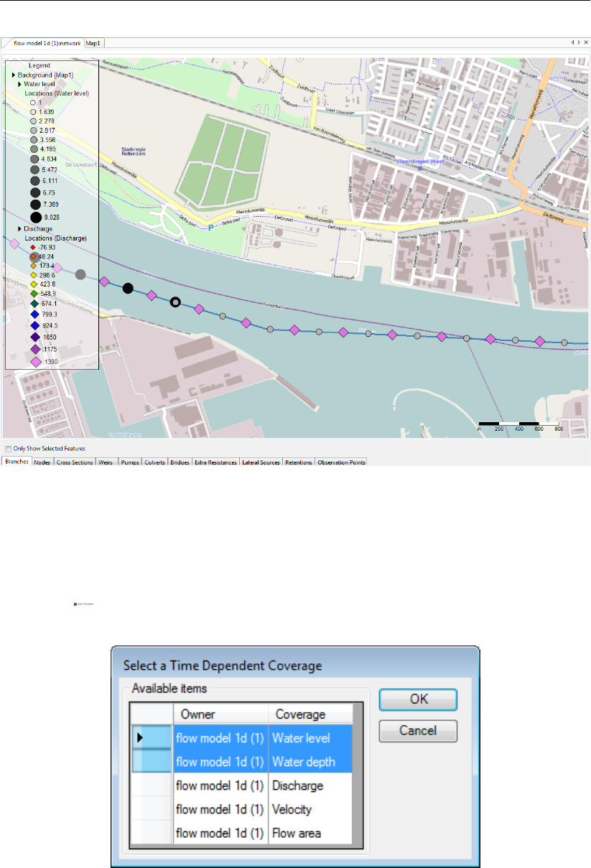This screenshot has height=868, width=591.
Task: Sort by the Owner column header
Action: click(x=220, y=714)
